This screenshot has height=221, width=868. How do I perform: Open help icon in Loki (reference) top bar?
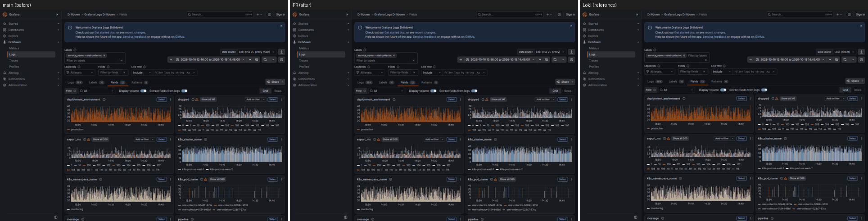pyautogui.click(x=849, y=14)
